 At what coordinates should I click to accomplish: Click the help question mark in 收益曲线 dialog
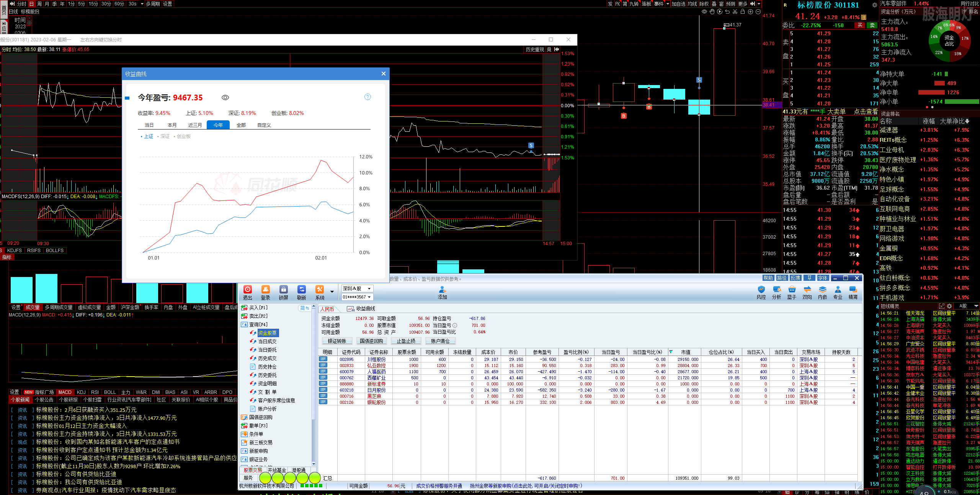click(x=367, y=97)
